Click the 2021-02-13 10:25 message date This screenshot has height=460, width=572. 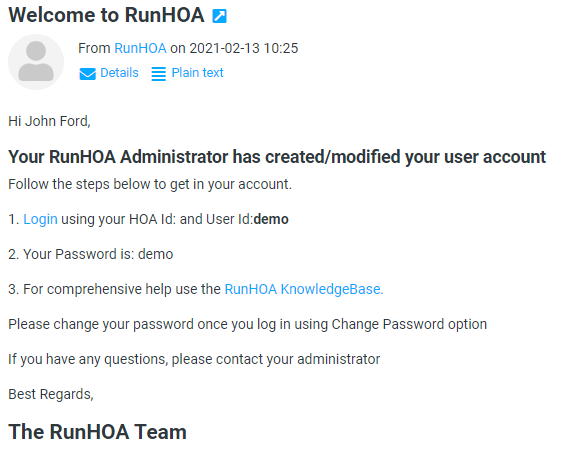pyautogui.click(x=244, y=48)
